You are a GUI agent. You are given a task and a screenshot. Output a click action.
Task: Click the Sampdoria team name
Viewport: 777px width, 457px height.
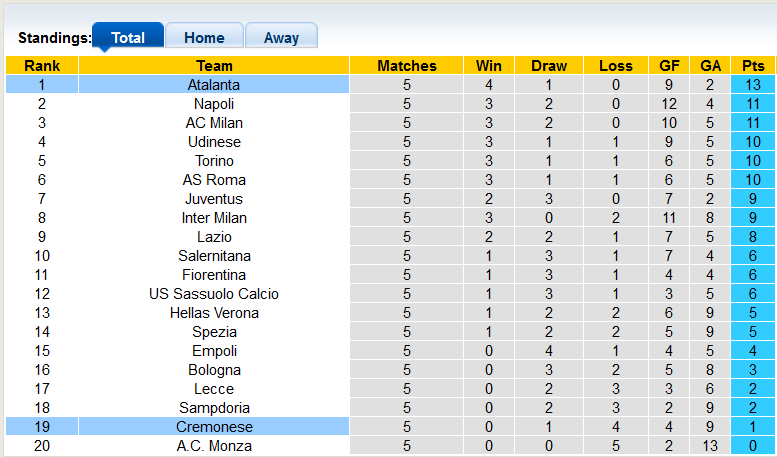tap(214, 408)
